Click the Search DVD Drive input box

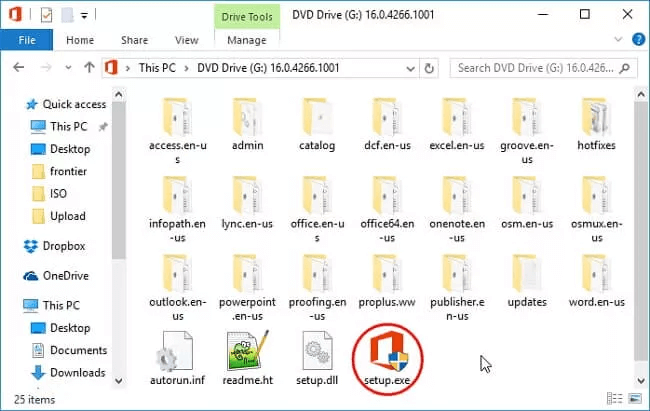coord(533,69)
